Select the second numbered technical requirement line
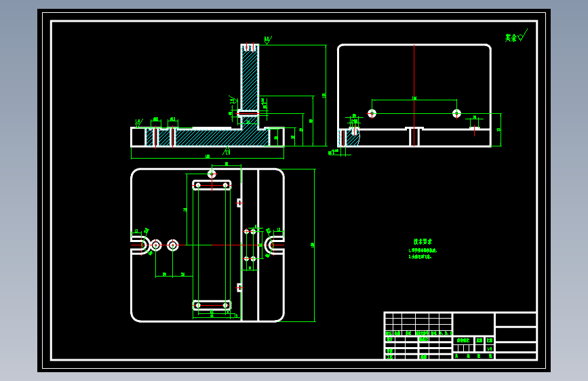This screenshot has width=588, height=381. [420, 257]
